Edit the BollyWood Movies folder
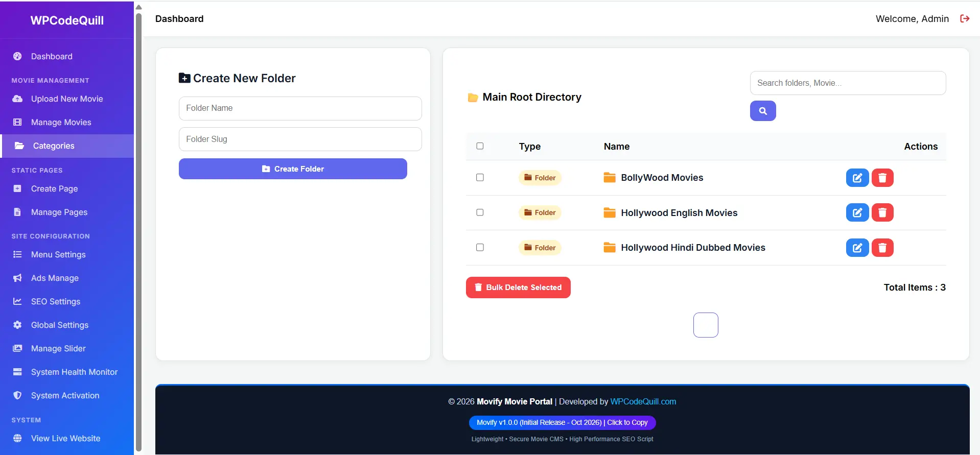 (x=857, y=178)
